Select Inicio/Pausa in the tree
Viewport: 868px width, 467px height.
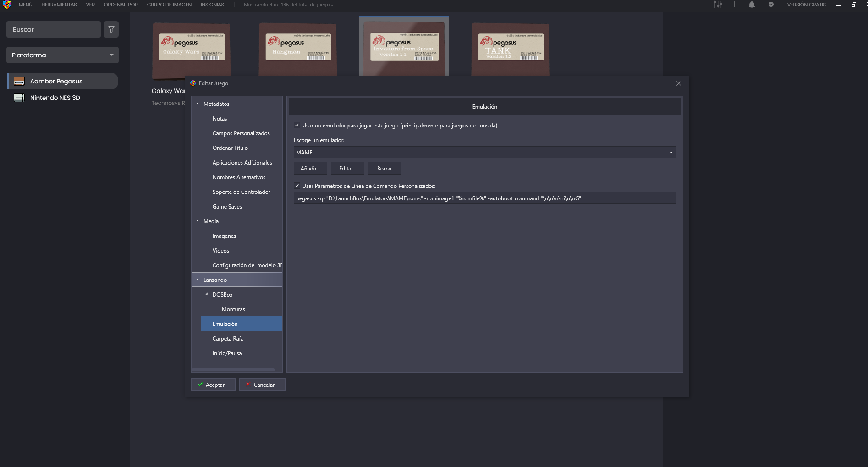[227, 353]
